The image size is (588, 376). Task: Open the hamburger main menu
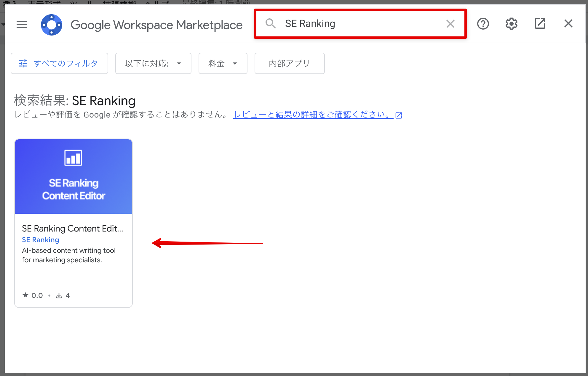22,25
